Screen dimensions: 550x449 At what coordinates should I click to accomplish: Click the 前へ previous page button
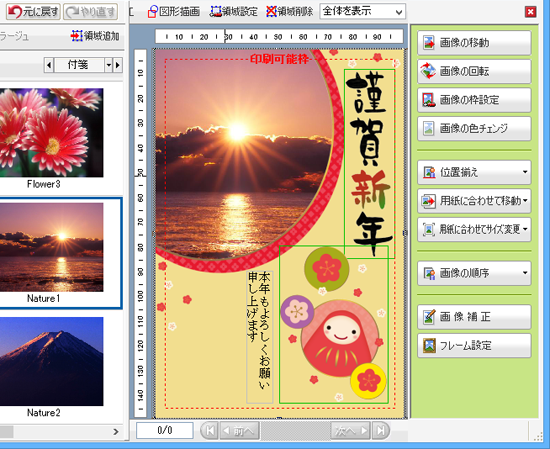(240, 430)
